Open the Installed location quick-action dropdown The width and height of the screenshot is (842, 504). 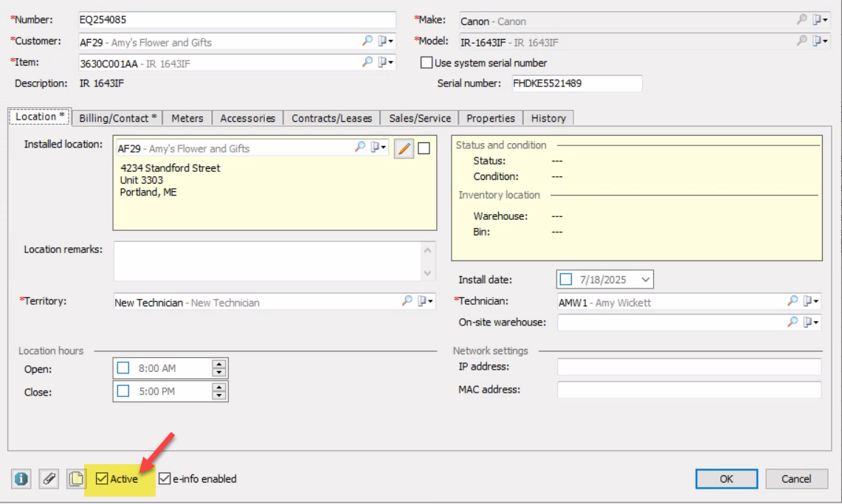[x=378, y=147]
